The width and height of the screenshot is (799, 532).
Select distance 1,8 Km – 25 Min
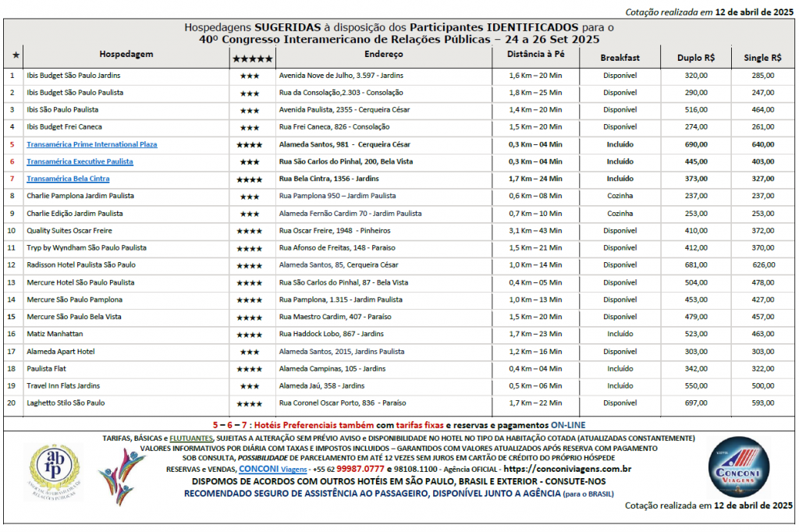[x=535, y=93]
